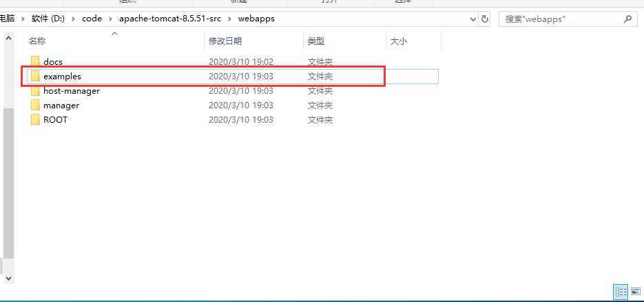Click the modified date of examples row

pyautogui.click(x=241, y=77)
